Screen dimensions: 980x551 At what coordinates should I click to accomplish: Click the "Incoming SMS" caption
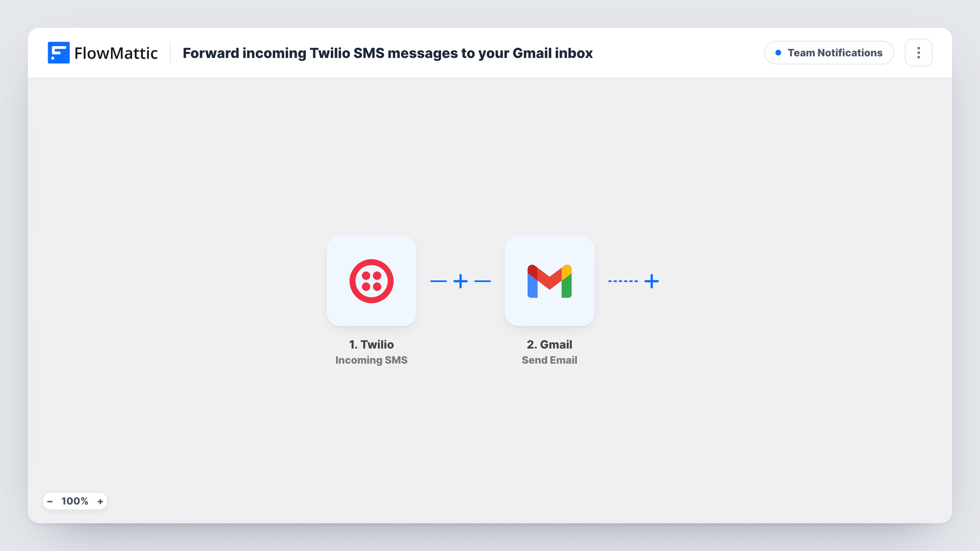(x=371, y=360)
